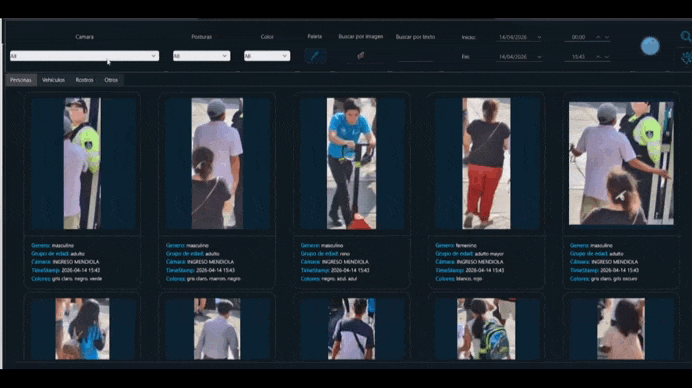The height and width of the screenshot is (388, 692).
Task: Open thumbnail of woman with blue bag
Action: click(x=83, y=329)
